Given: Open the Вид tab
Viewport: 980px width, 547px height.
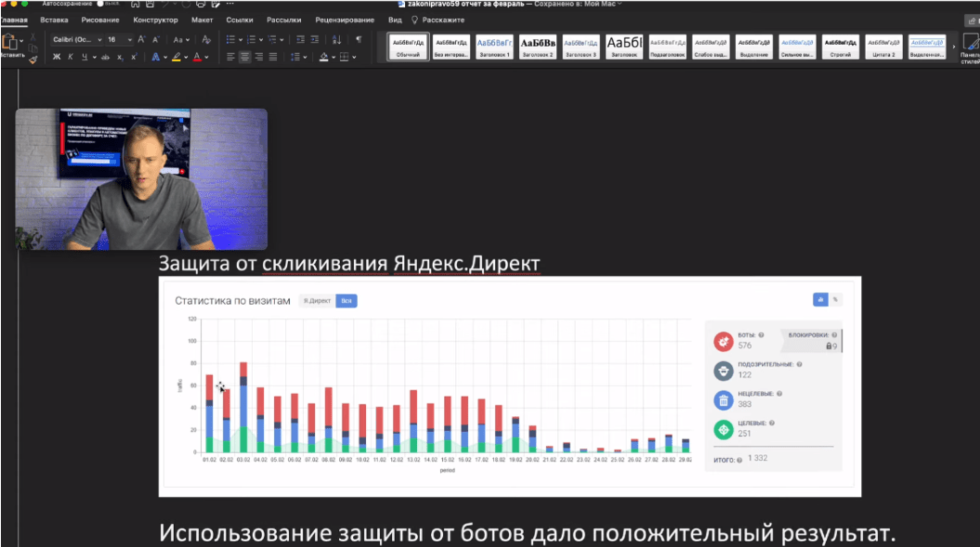Looking at the screenshot, I should (395, 20).
